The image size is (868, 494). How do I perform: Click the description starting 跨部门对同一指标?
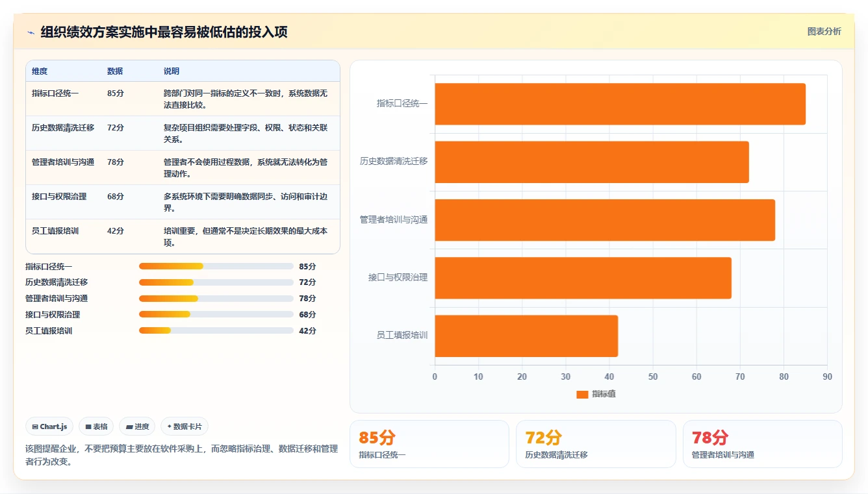click(246, 99)
